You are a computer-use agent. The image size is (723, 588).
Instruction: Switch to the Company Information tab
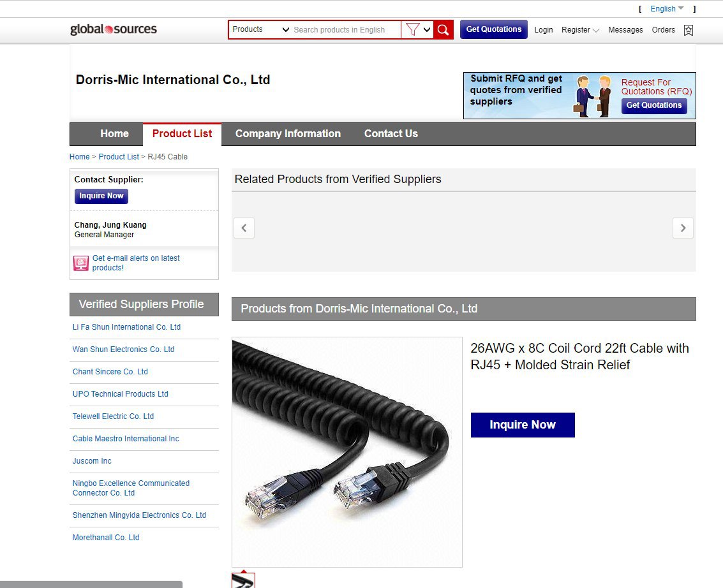(288, 134)
